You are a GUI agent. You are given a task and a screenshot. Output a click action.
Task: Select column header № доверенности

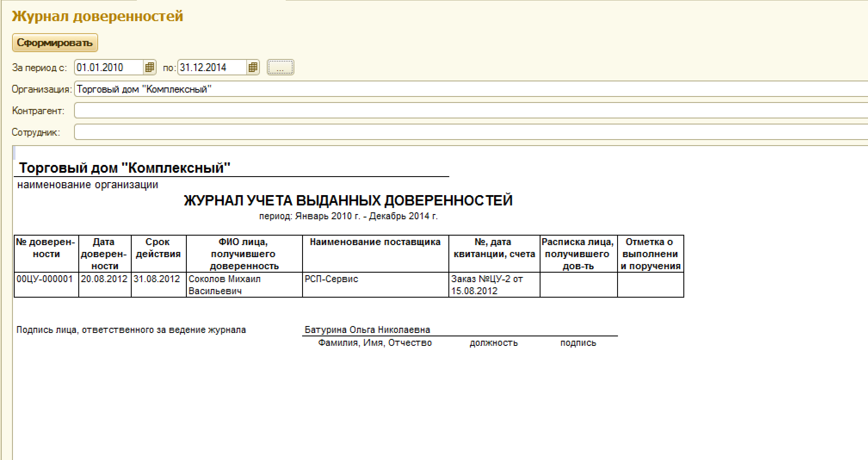click(x=46, y=254)
